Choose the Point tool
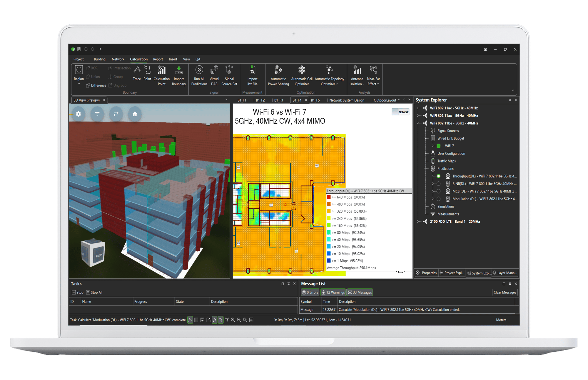The width and height of the screenshot is (588, 380). (x=147, y=73)
